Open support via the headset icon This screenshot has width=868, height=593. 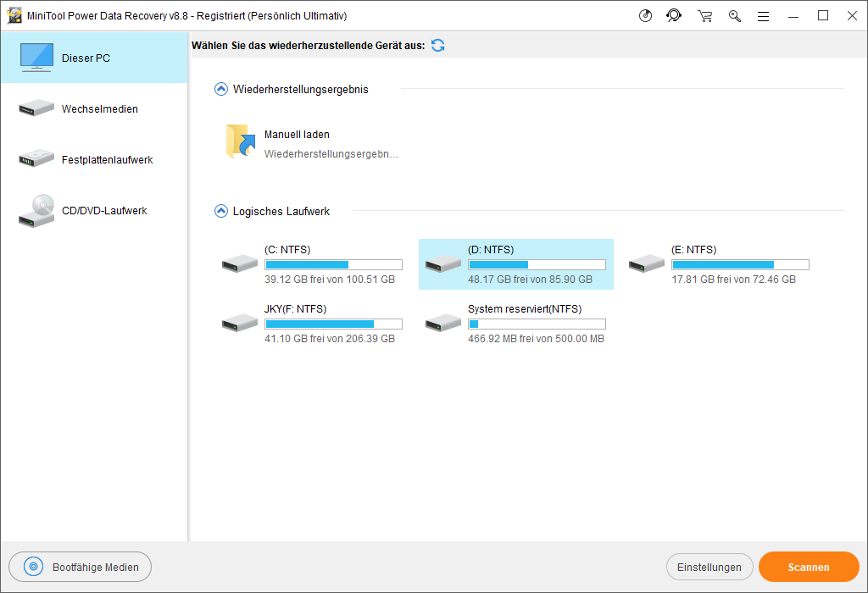674,15
